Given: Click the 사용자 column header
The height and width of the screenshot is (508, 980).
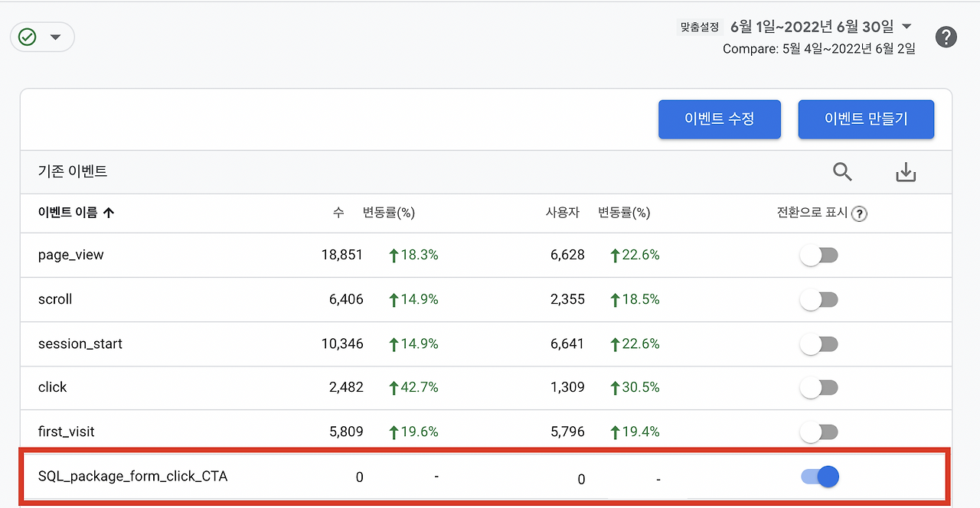Looking at the screenshot, I should click(x=562, y=213).
